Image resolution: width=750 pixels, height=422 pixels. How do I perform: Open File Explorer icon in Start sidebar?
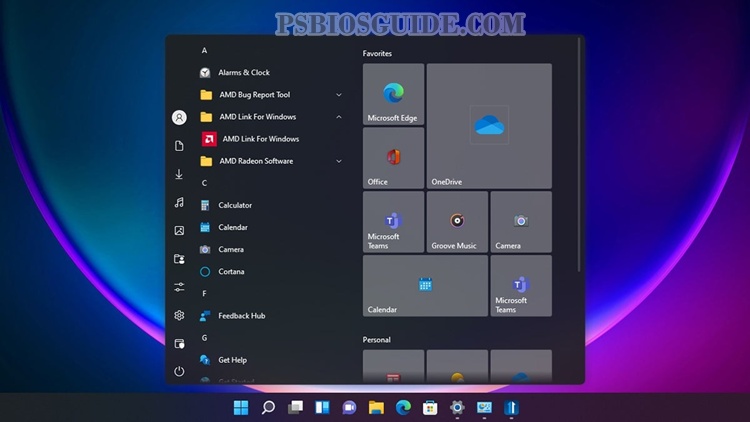(x=179, y=344)
